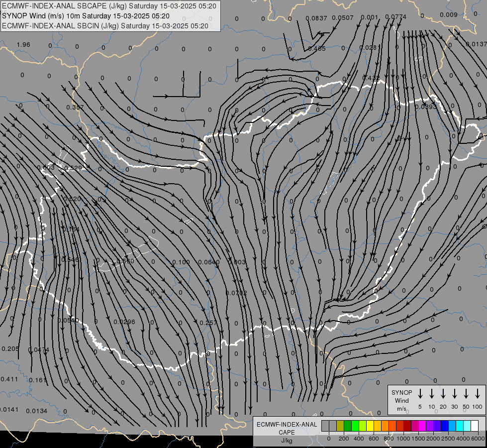The width and height of the screenshot is (487, 448).
Task: Click the 0.820 value on the map
Action: coord(72,199)
